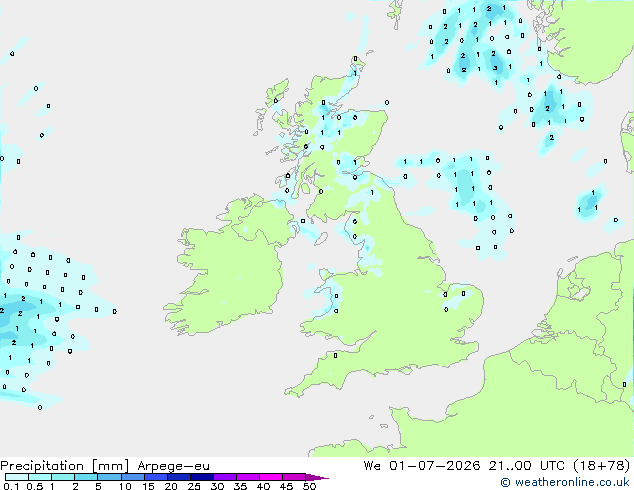Pick the 20 mm dark blue legend swatch

tap(179, 477)
